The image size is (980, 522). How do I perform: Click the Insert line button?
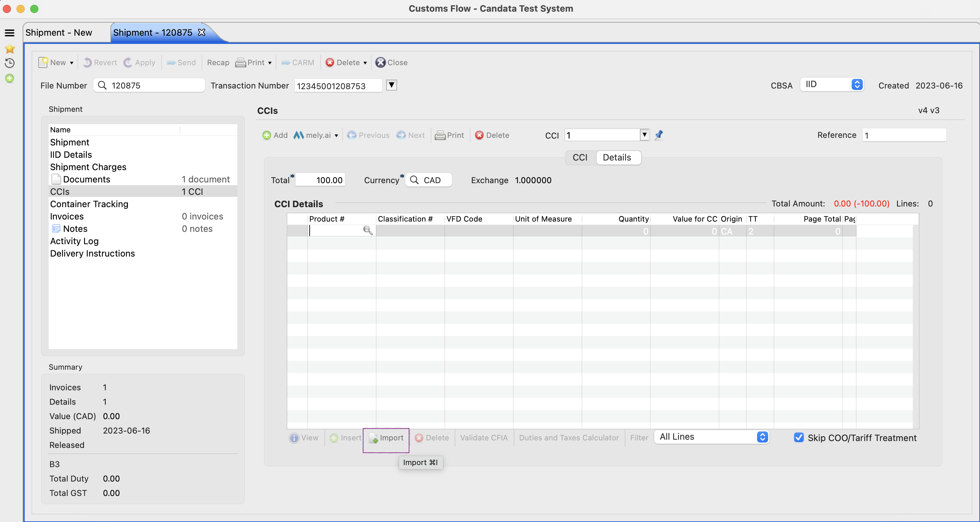(x=345, y=438)
